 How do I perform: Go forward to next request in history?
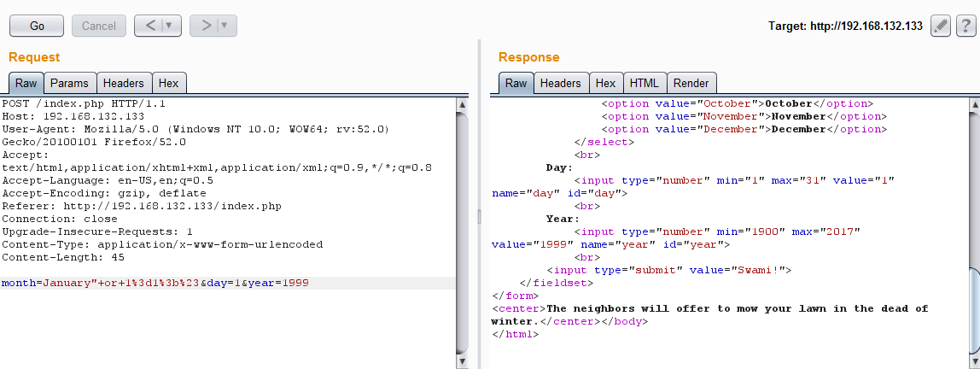click(206, 26)
